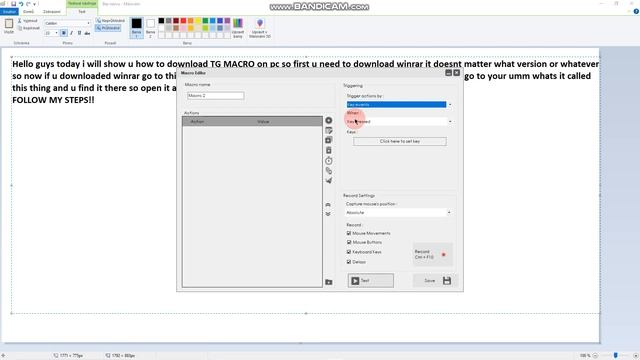Toggle the Mouse Movements record checkbox
Image resolution: width=640 pixels, height=360 pixels.
(x=349, y=233)
